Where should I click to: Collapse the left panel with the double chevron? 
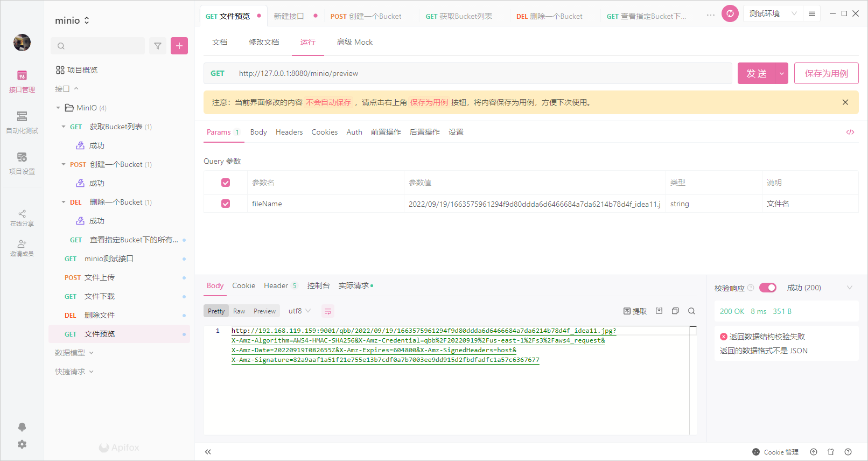(x=208, y=452)
